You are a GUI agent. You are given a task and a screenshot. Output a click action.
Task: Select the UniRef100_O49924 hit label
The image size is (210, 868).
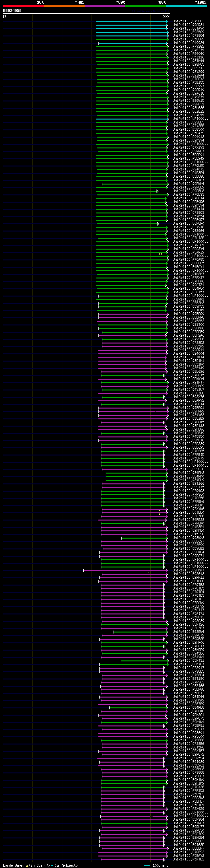tap(188, 43)
